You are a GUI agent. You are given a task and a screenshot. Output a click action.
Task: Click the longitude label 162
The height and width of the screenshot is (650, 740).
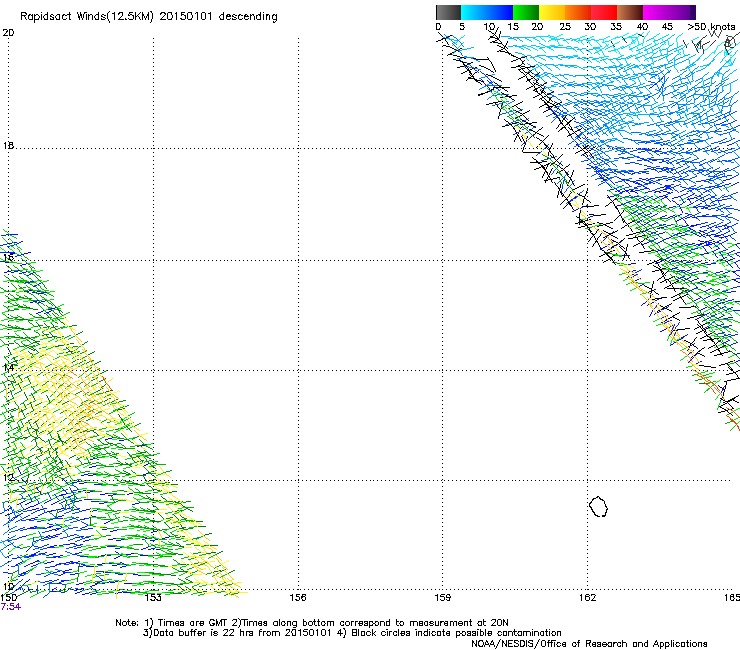587,598
